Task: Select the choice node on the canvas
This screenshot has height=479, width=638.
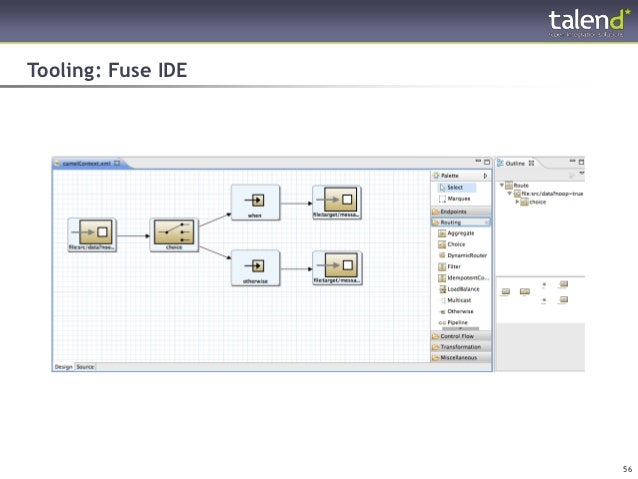Action: click(x=174, y=235)
